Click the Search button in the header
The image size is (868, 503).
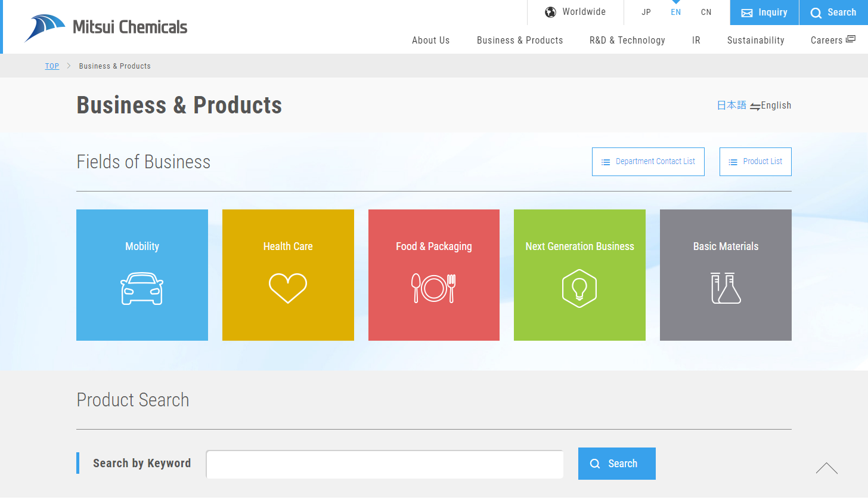(833, 13)
